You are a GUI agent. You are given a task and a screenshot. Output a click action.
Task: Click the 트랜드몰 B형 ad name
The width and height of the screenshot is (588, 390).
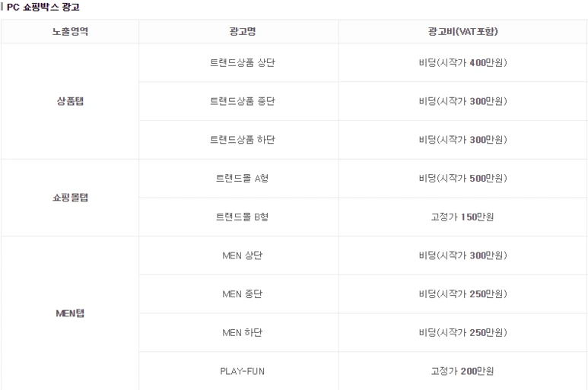click(x=242, y=217)
